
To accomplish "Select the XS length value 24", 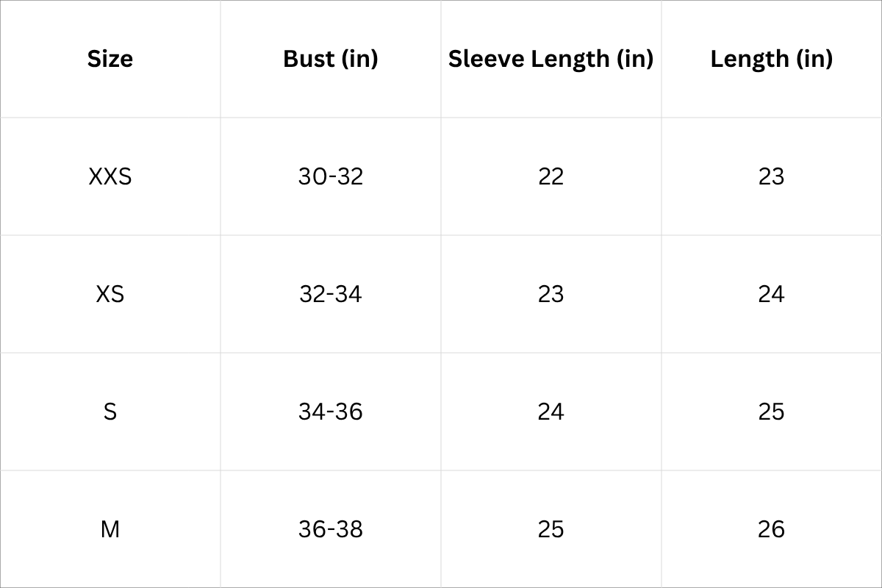I will point(771,294).
